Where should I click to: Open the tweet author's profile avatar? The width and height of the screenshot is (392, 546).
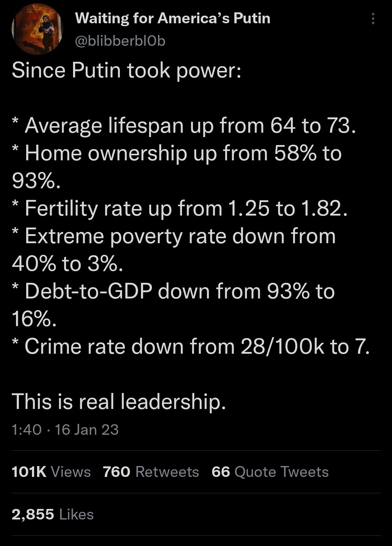pos(38,30)
